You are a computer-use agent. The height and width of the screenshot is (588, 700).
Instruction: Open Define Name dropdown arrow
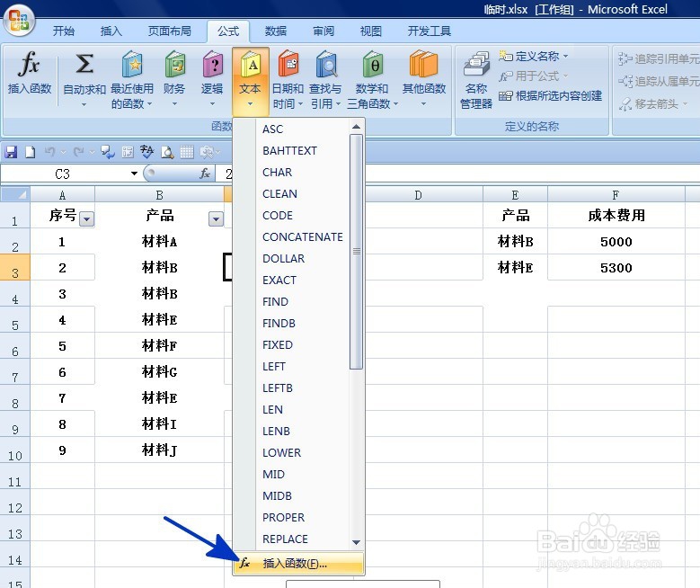point(565,56)
